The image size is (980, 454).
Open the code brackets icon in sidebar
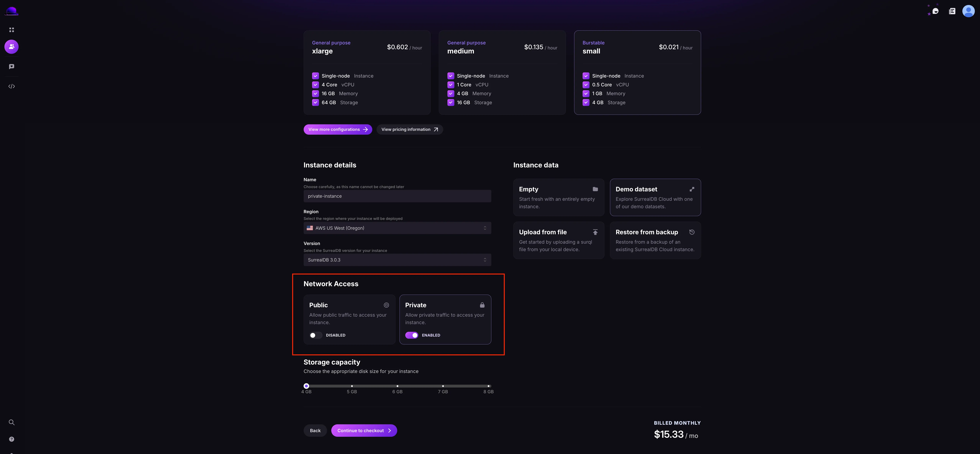pyautogui.click(x=12, y=86)
